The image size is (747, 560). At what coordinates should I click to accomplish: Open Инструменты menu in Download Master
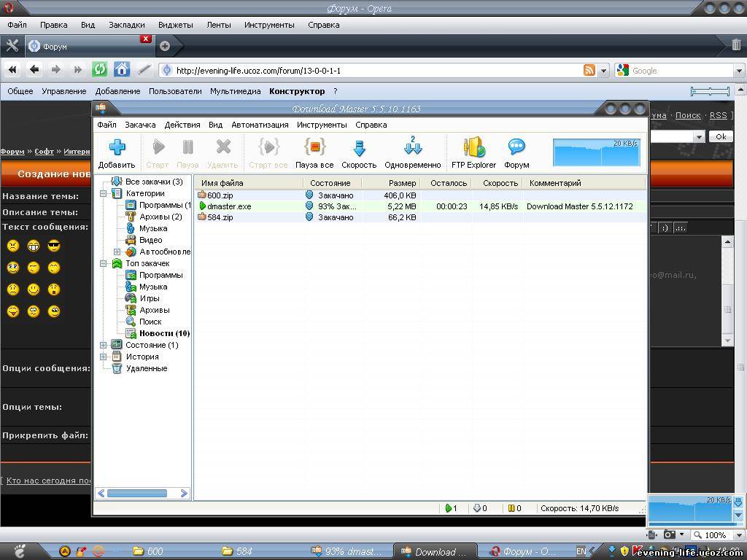point(322,125)
